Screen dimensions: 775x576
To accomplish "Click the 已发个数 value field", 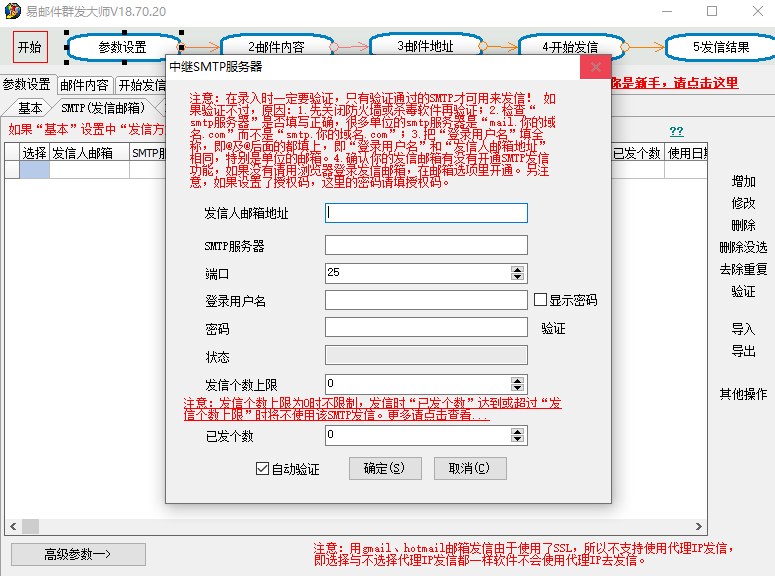I will (x=418, y=435).
